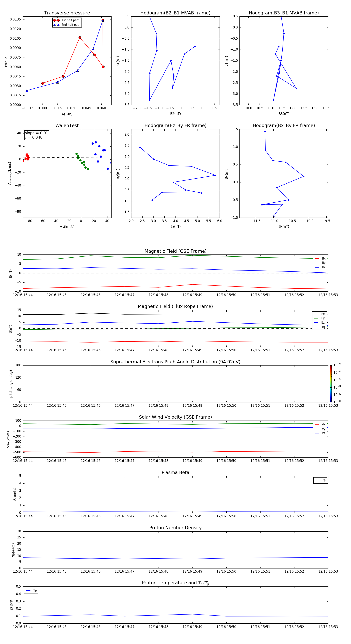Select the By entry in GSE field legend
Viewport: 351px width, 644px height.
click(x=320, y=263)
